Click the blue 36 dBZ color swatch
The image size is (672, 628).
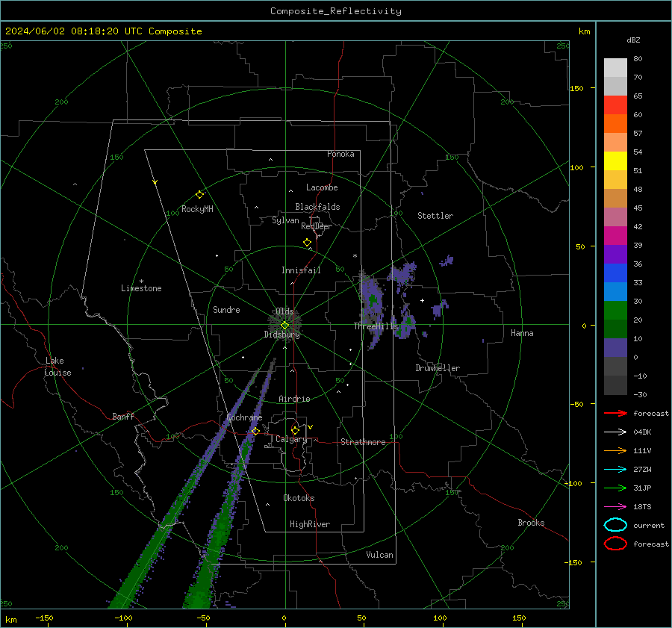pyautogui.click(x=615, y=273)
